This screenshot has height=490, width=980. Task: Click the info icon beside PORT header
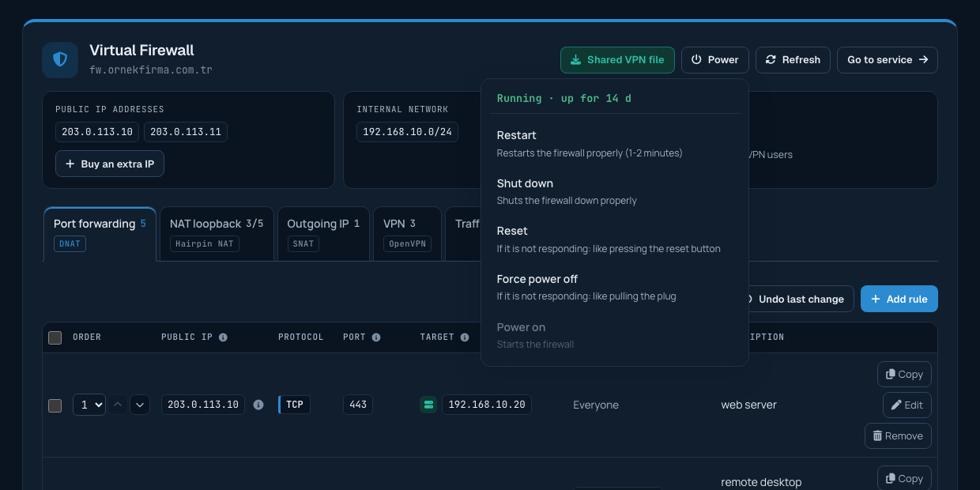click(376, 337)
